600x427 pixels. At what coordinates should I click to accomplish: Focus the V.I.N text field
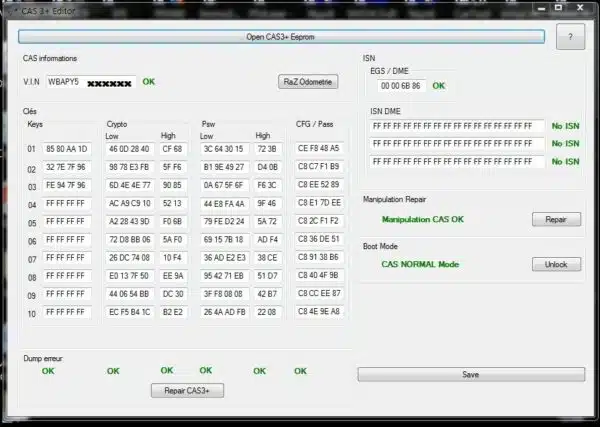pyautogui.click(x=90, y=81)
